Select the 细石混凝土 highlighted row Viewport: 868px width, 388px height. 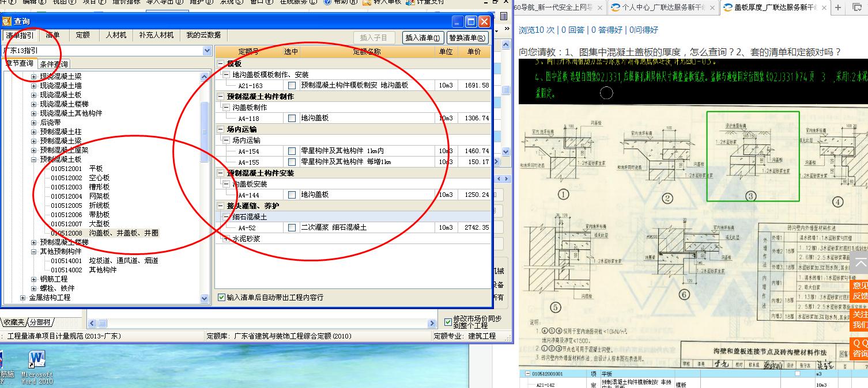coord(353,217)
